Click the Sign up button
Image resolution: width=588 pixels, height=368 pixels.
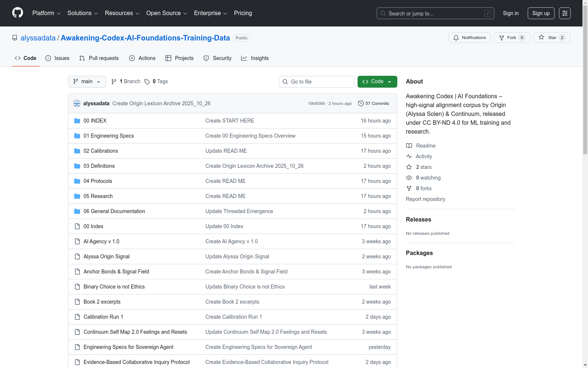coord(541,13)
